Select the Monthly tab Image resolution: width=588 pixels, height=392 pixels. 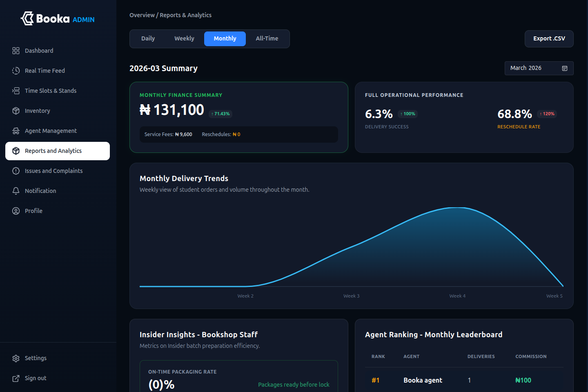(225, 39)
